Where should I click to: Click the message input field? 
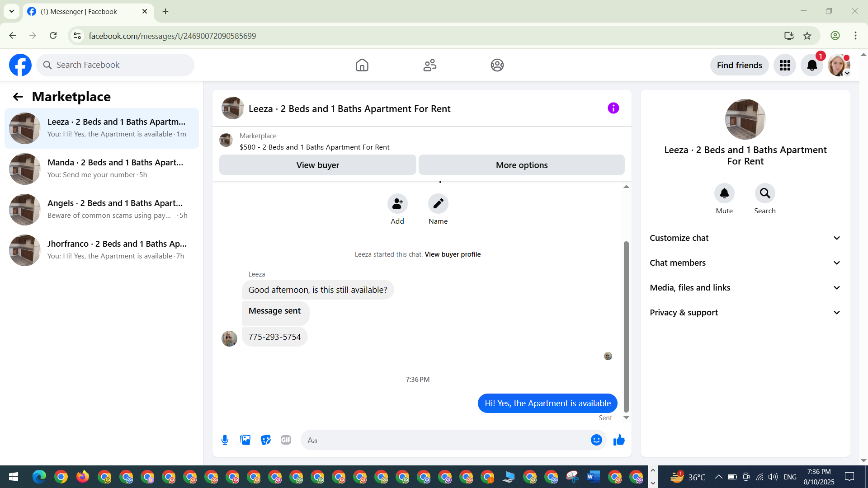pos(445,440)
